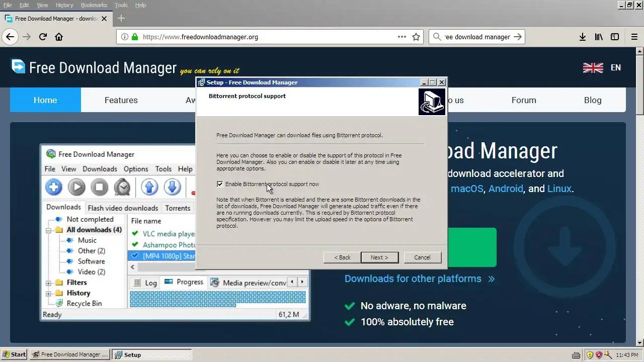644x362 pixels.
Task: Open Downloads for other platforms link
Action: 420,279
